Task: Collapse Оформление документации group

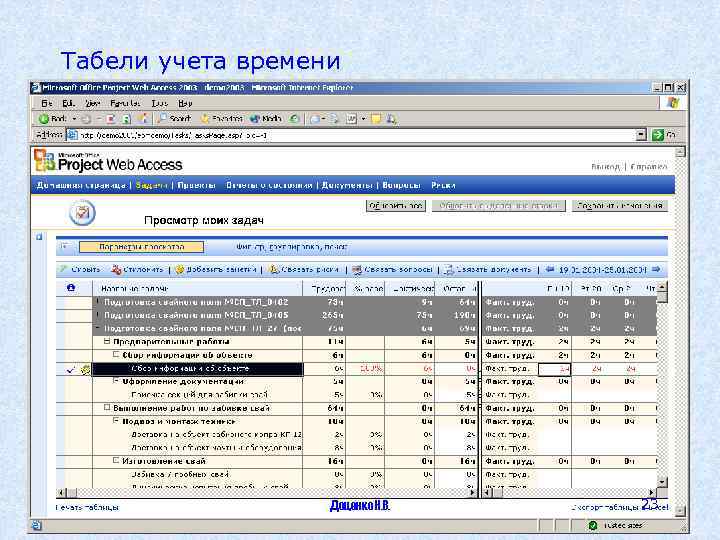Action: tap(116, 381)
